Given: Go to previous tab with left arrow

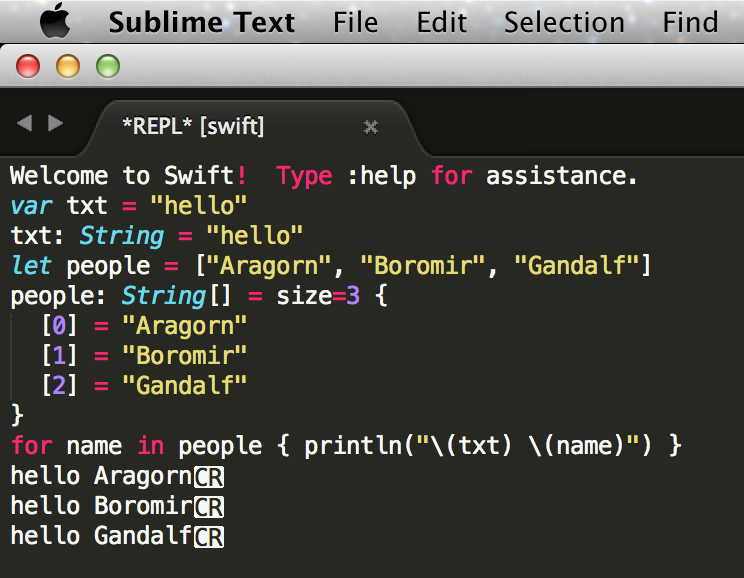Looking at the screenshot, I should point(25,123).
